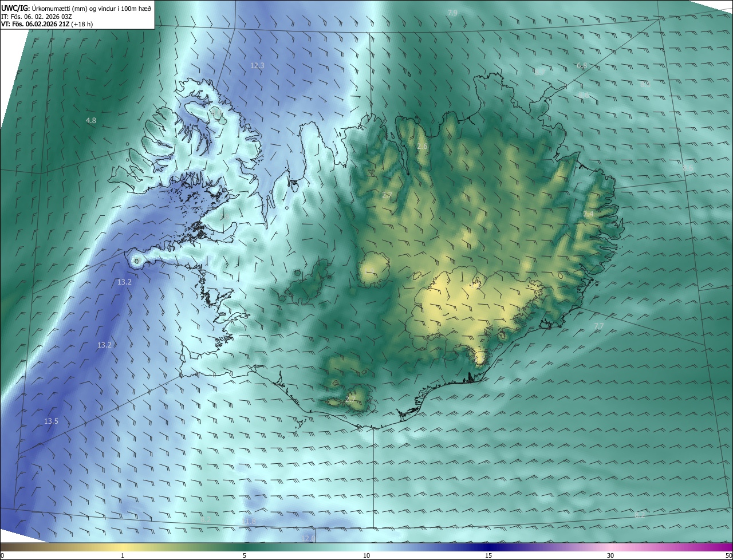This screenshot has height=560, width=733.
Task: Click the 0 tick label on the color scale
Action: [x=2, y=556]
